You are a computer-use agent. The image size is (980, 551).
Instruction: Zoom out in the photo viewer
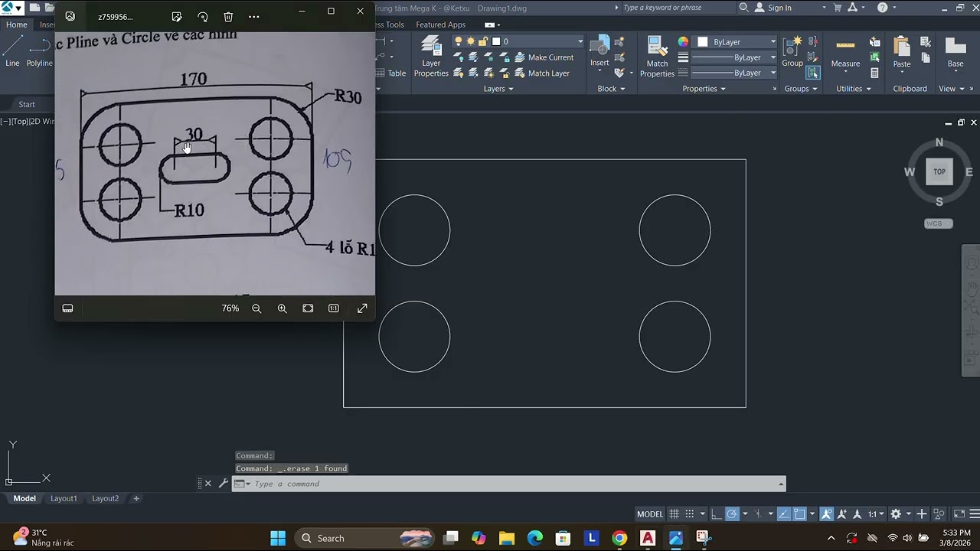coord(256,308)
